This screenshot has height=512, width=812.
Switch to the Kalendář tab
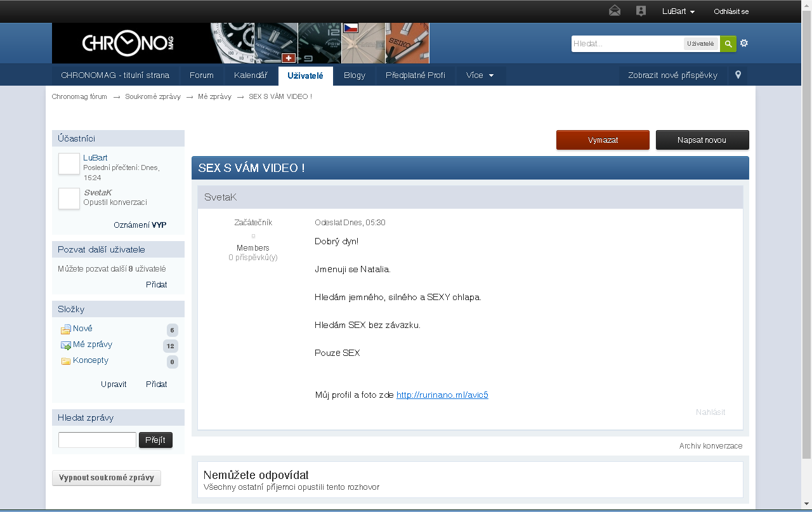(x=251, y=75)
